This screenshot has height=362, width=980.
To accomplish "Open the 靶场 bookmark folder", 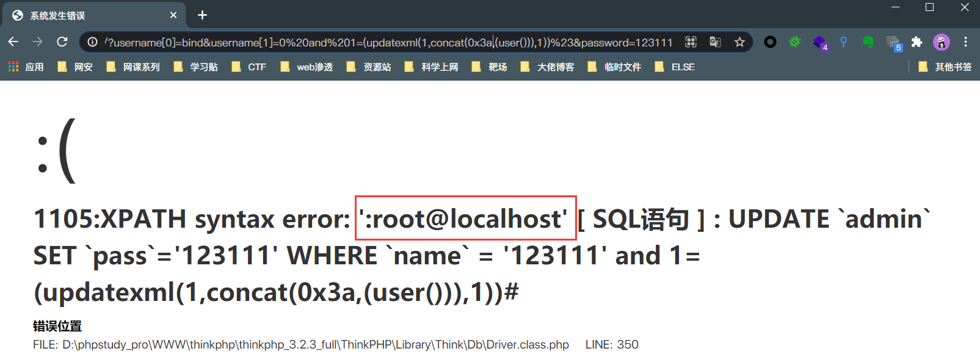I will click(x=489, y=67).
